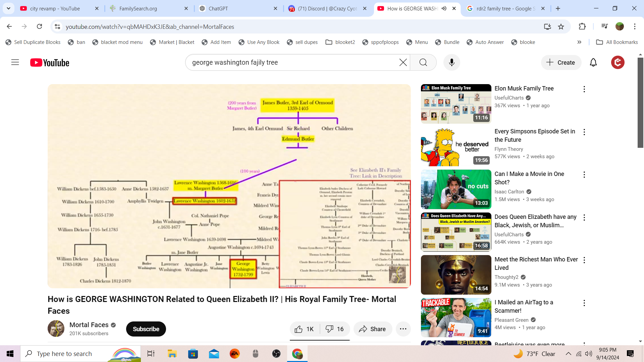Open Meet the Richest Man thumbnail

[x=456, y=275]
